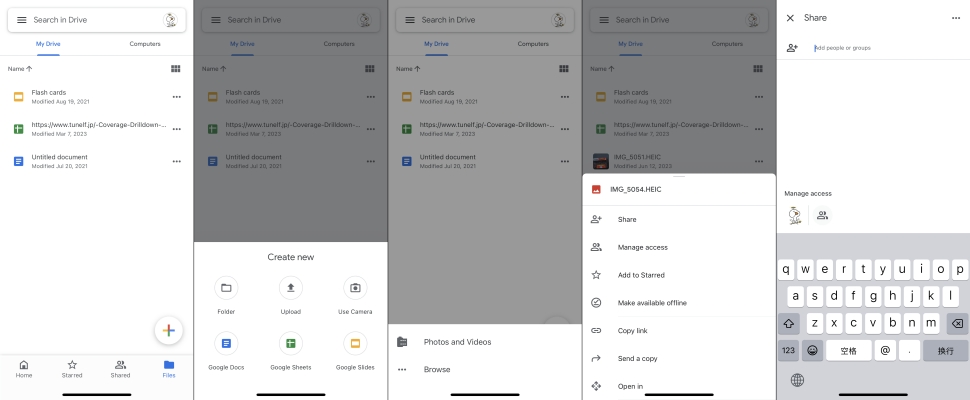Screen dimensions: 970x400
Task: Select the Files tab in bottom navigation
Action: tap(169, 369)
